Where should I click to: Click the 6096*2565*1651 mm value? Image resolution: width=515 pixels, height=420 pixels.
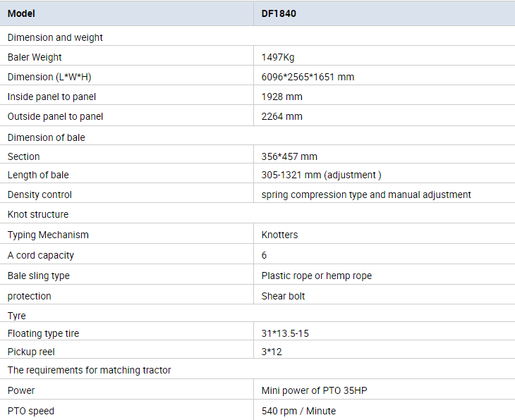click(x=308, y=77)
